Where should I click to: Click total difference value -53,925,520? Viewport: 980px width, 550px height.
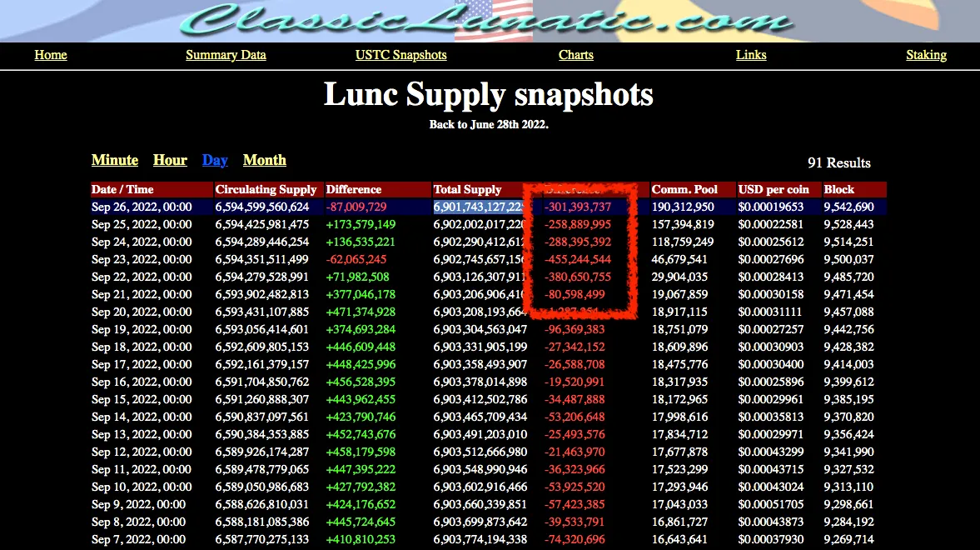(x=575, y=487)
